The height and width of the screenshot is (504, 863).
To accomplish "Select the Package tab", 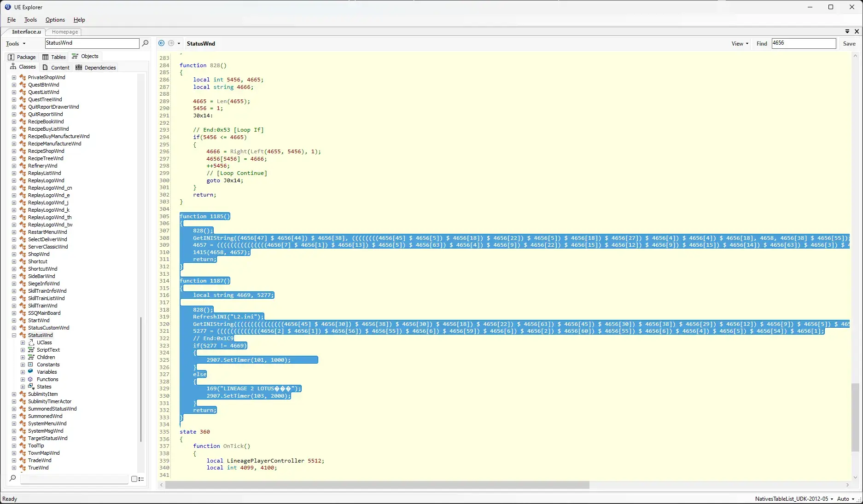I will point(22,57).
